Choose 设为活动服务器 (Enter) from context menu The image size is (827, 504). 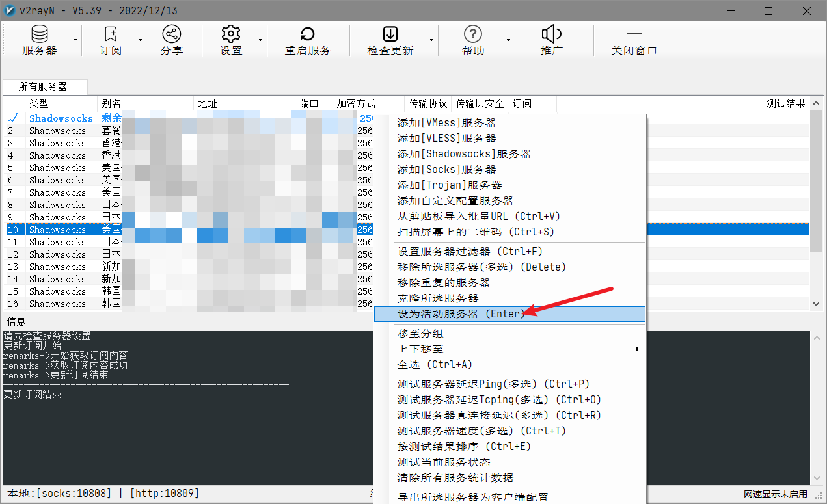[461, 314]
